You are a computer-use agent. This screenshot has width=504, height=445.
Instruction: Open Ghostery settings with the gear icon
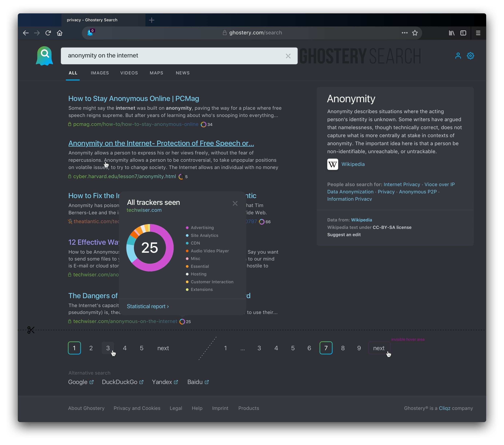point(470,56)
